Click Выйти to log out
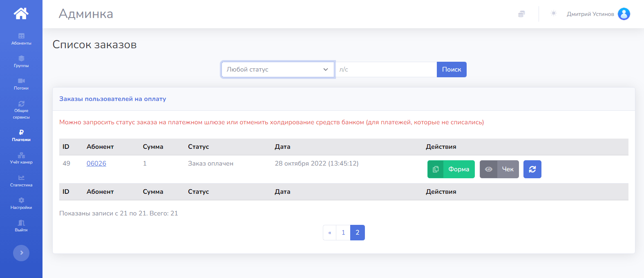 [21, 226]
